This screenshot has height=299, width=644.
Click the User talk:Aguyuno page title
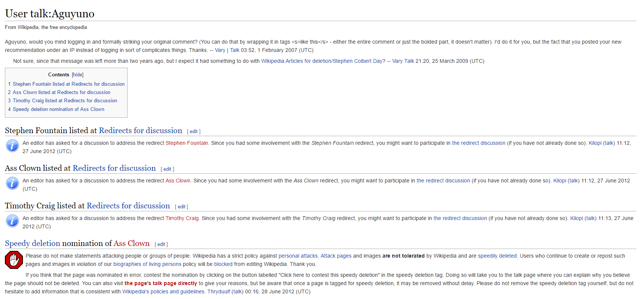[50, 14]
